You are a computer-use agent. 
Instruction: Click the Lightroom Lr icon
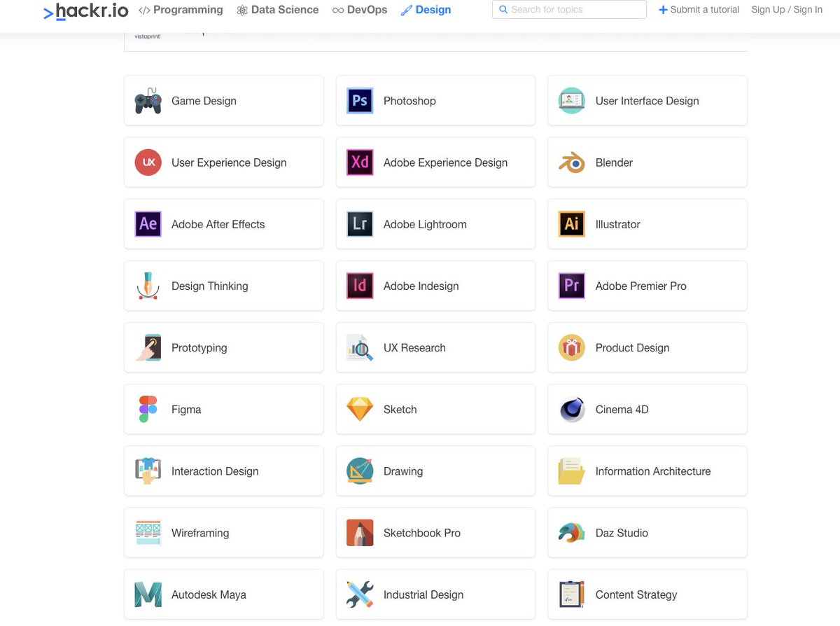(x=360, y=224)
